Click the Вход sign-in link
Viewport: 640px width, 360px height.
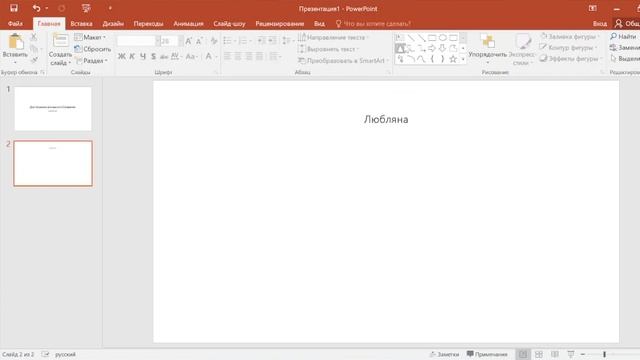600,24
